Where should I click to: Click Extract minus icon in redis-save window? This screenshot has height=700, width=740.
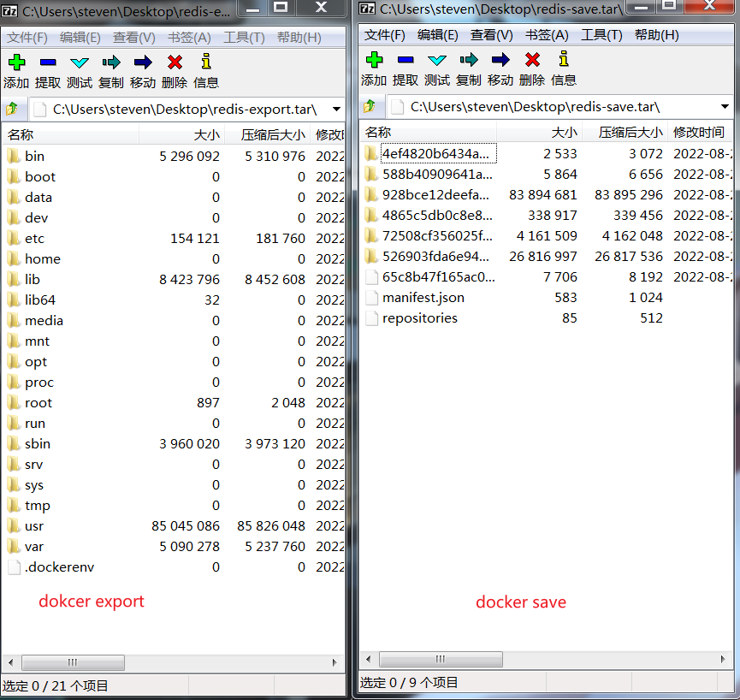click(406, 59)
